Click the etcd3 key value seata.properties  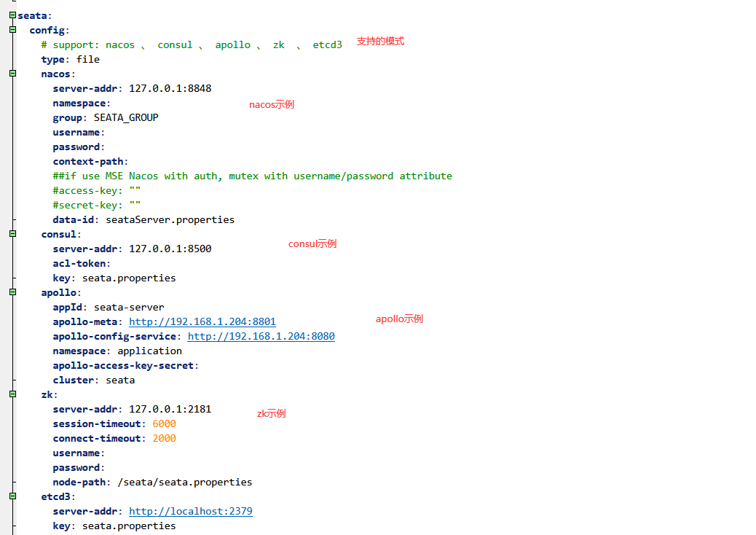[x=129, y=526]
